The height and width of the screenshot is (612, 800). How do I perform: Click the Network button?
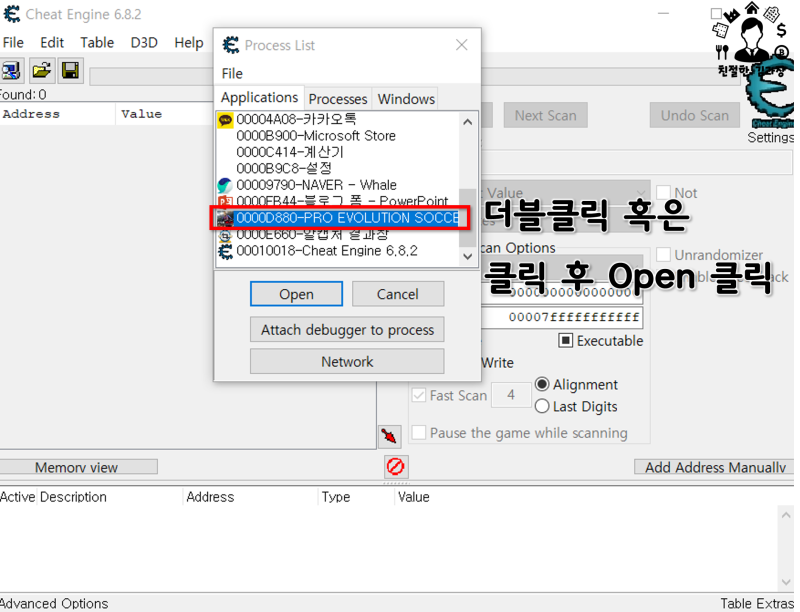[347, 361]
